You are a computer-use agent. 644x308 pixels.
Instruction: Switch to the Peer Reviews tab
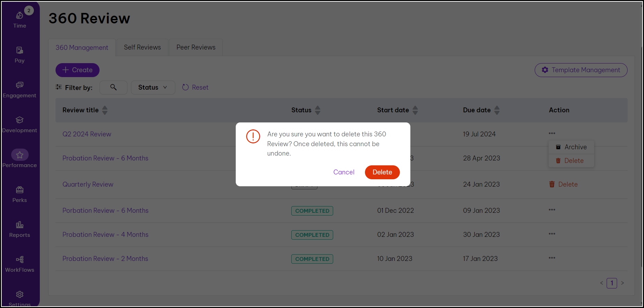(x=196, y=47)
